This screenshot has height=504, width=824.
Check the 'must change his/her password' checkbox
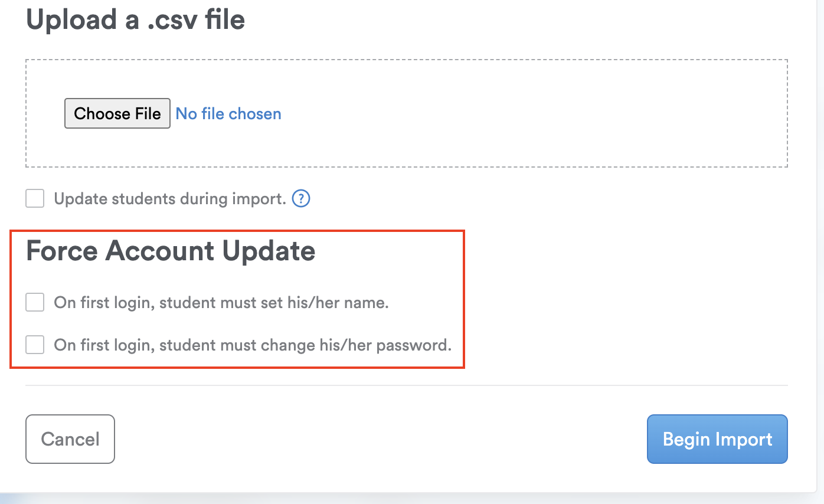pyautogui.click(x=35, y=345)
